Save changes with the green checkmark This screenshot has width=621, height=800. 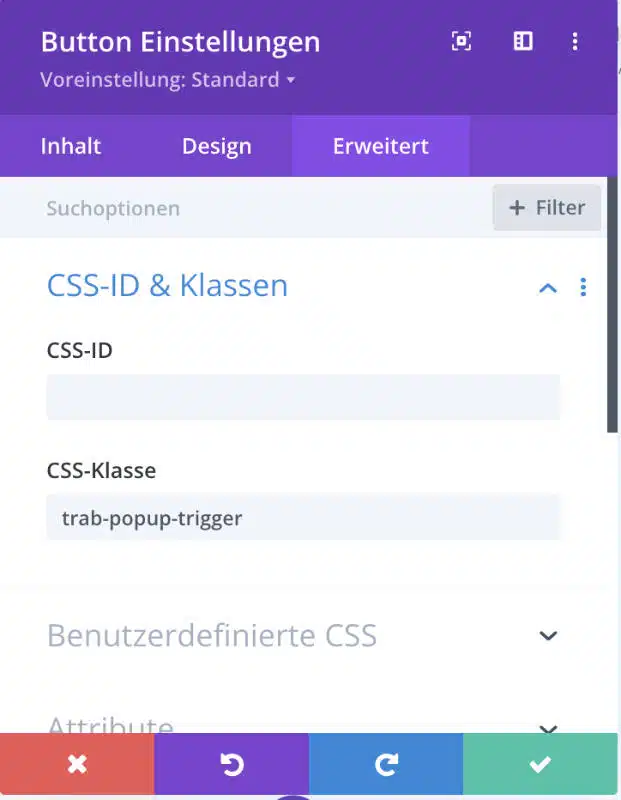[540, 764]
